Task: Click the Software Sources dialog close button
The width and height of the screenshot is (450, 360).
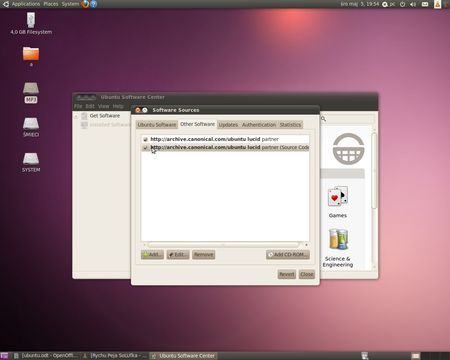Action: pyautogui.click(x=138, y=110)
